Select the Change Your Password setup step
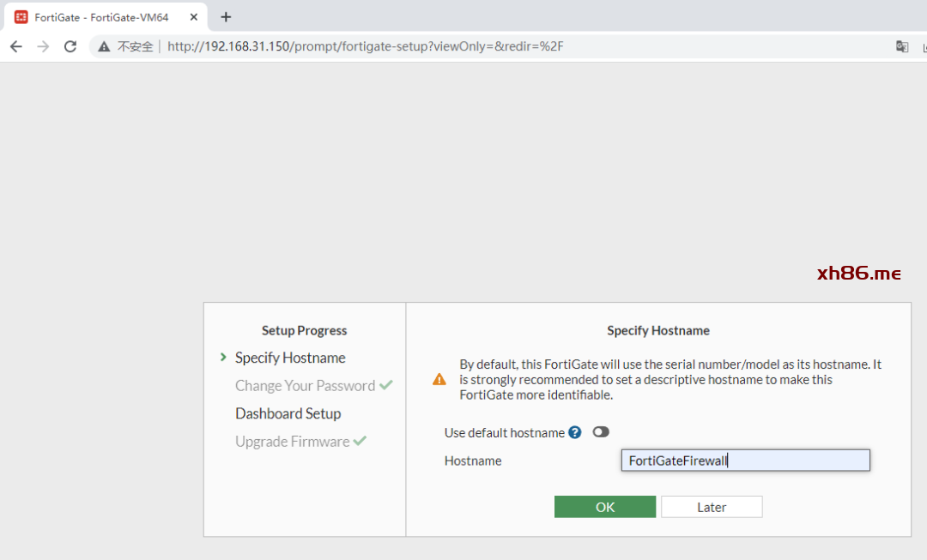The height and width of the screenshot is (560, 927). [305, 386]
